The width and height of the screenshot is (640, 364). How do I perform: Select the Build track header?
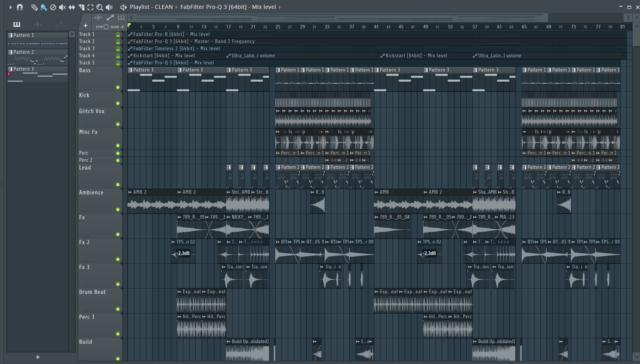click(100, 350)
